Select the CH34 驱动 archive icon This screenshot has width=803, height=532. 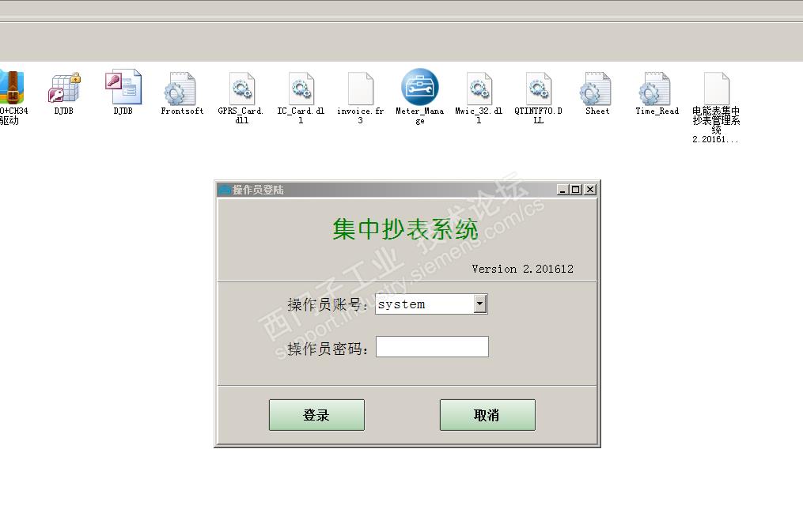[x=11, y=88]
